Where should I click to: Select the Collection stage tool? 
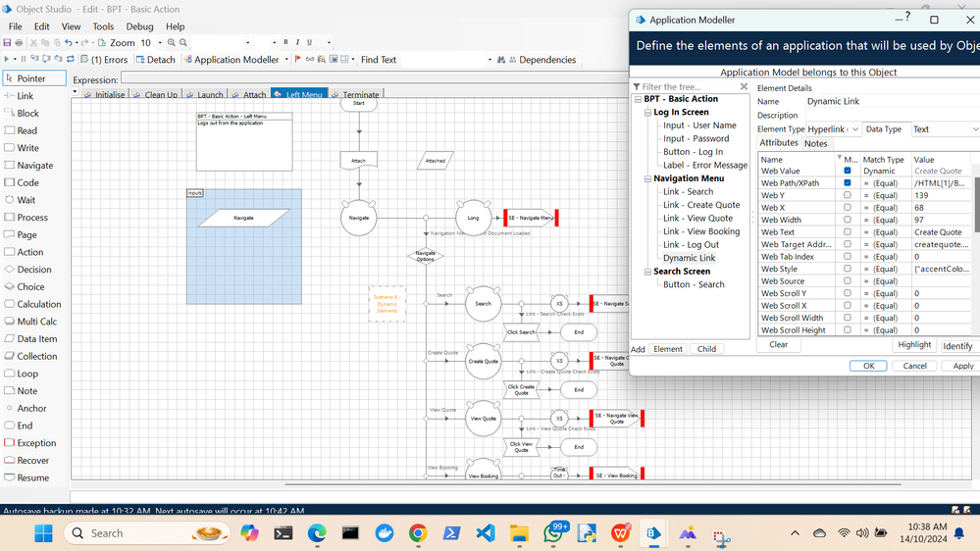pos(36,356)
